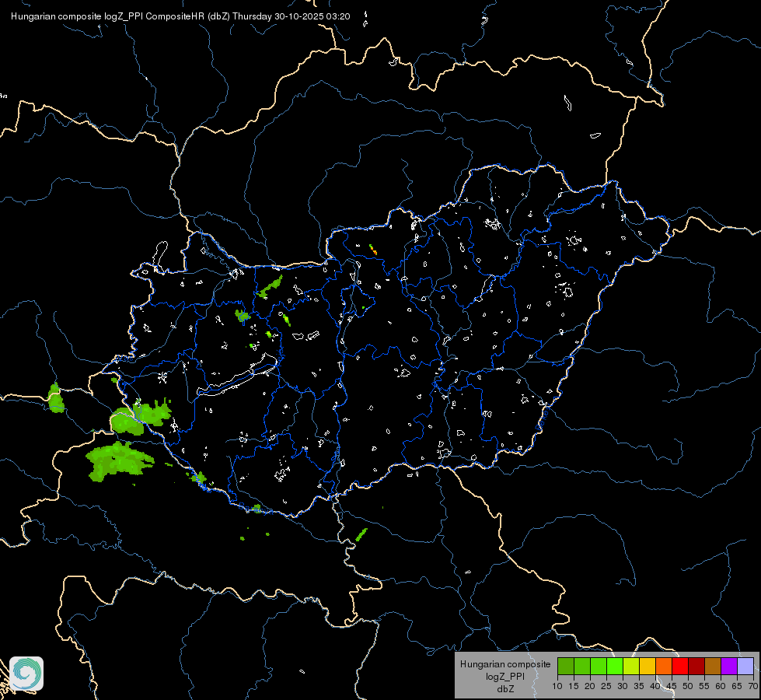Select the 35–40 dBZ yellow swatch
Screen dimensions: 761x700
[x=648, y=666]
